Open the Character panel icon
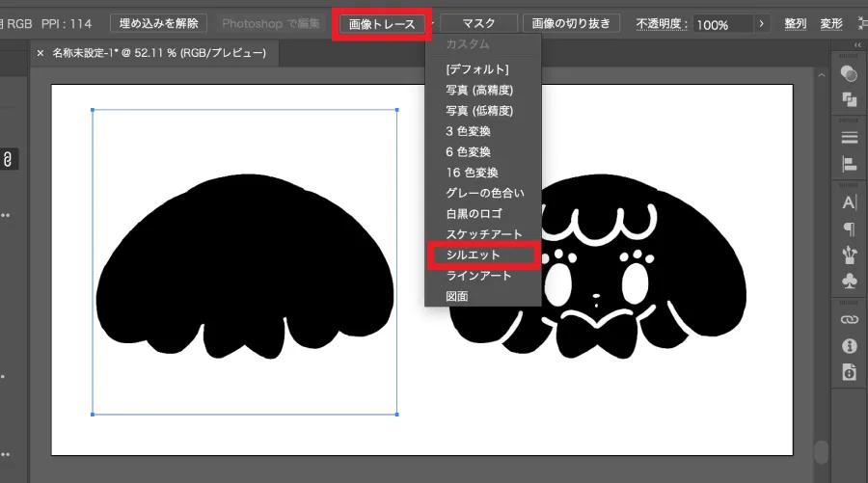Viewport: 868px width, 483px height. pyautogui.click(x=849, y=201)
